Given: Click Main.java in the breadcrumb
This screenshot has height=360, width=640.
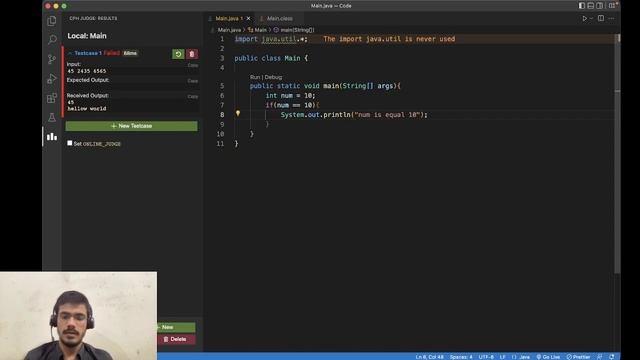Looking at the screenshot, I should [x=229, y=30].
